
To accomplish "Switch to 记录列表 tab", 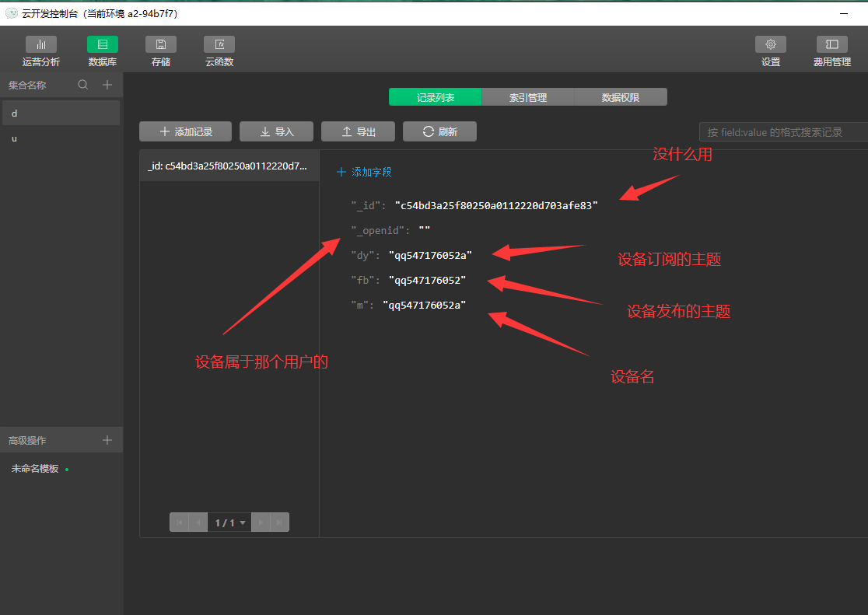I will [435, 97].
